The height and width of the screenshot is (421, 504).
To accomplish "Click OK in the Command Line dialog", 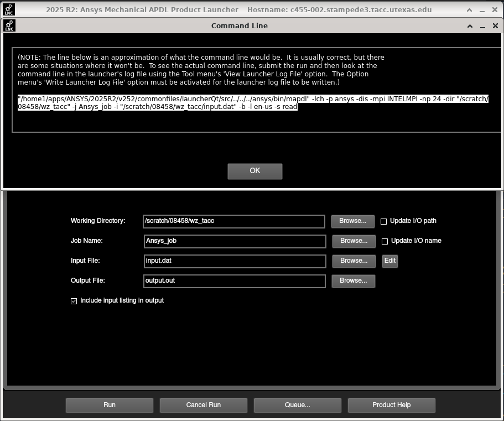I will point(255,171).
